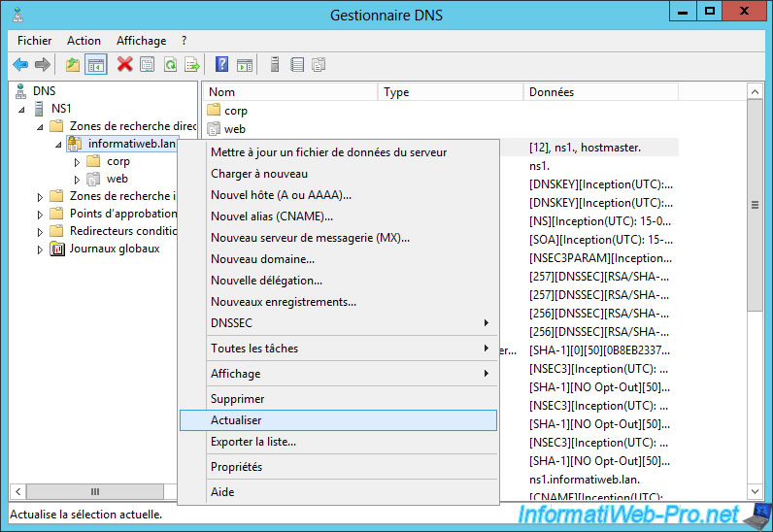This screenshot has width=773, height=532.
Task: Expand the corp subfolder in tree
Action: pyautogui.click(x=77, y=162)
